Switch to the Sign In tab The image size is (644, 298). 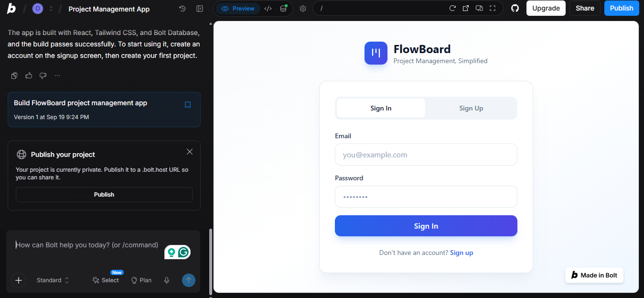[381, 108]
